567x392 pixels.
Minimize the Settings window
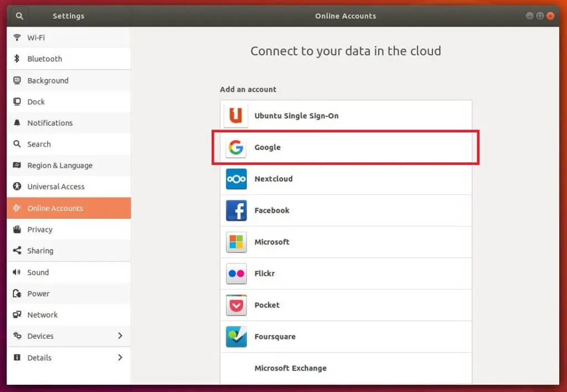pos(529,16)
